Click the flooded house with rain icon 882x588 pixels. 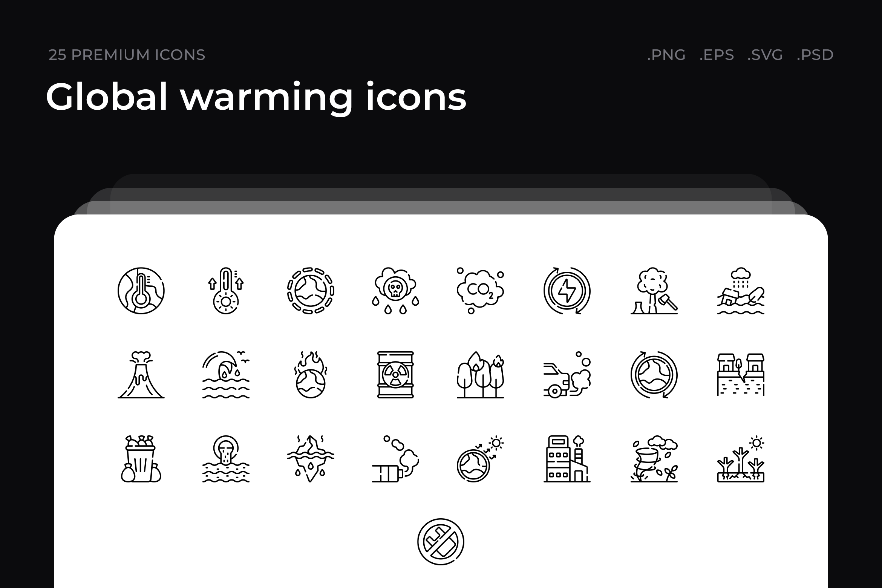741,291
